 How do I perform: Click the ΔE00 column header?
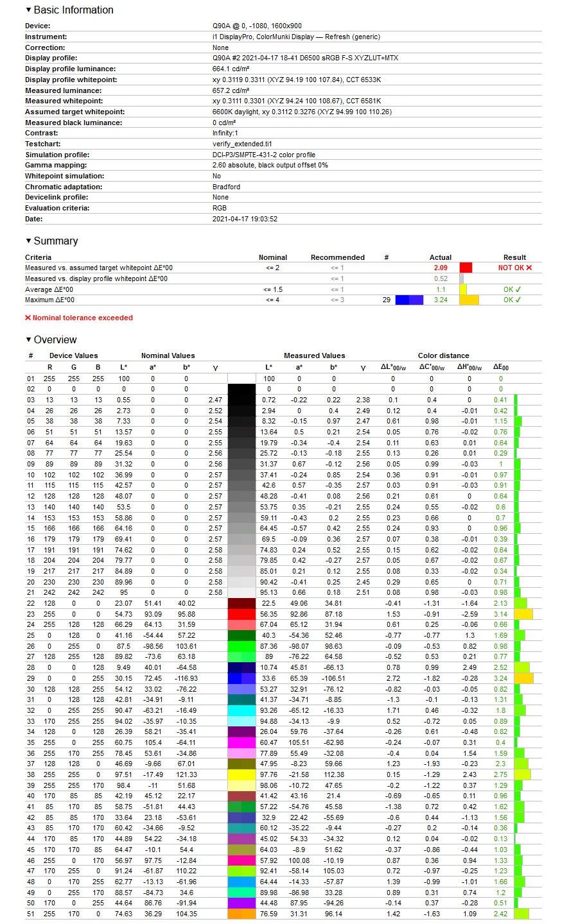(x=501, y=367)
